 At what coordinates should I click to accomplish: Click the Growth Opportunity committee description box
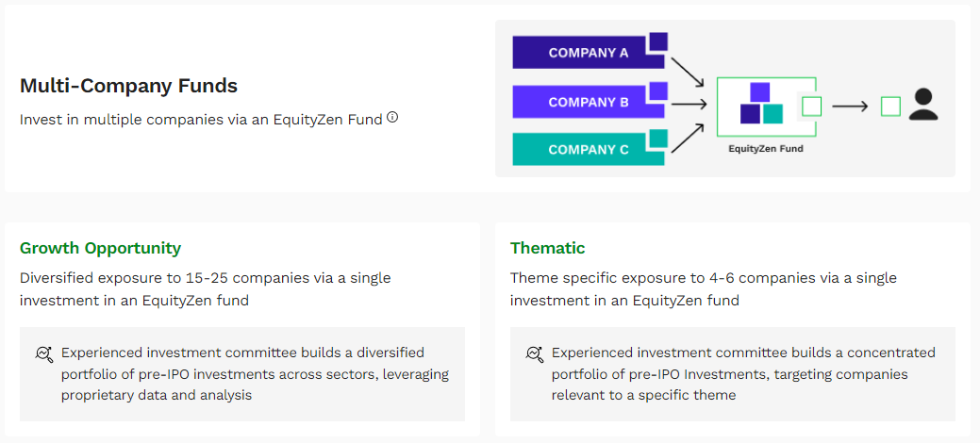pos(242,373)
